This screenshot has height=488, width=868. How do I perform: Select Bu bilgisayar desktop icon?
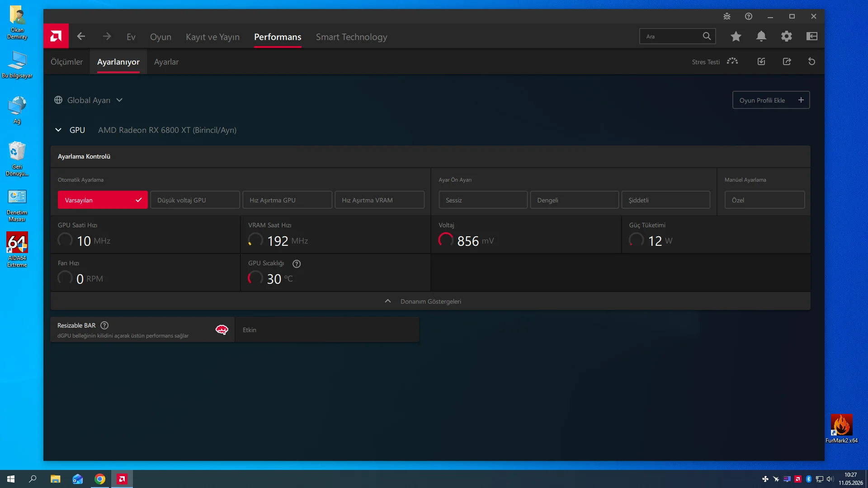point(17,64)
